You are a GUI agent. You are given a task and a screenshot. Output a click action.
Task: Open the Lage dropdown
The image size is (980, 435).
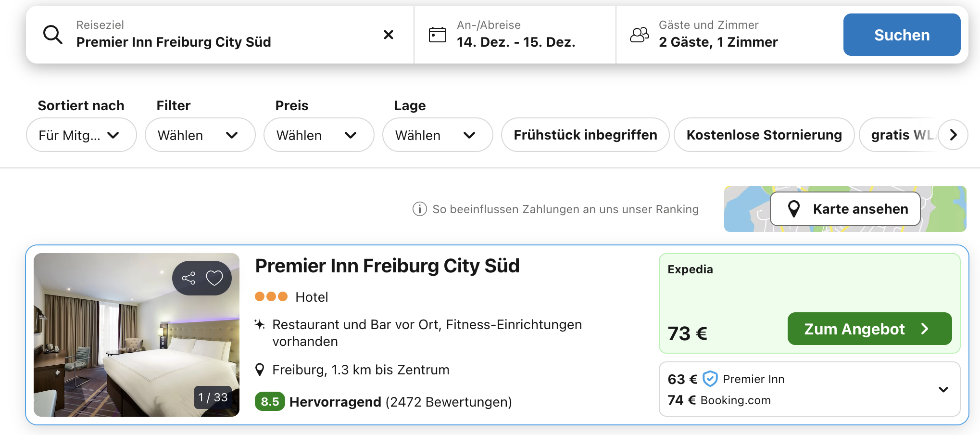pyautogui.click(x=437, y=135)
